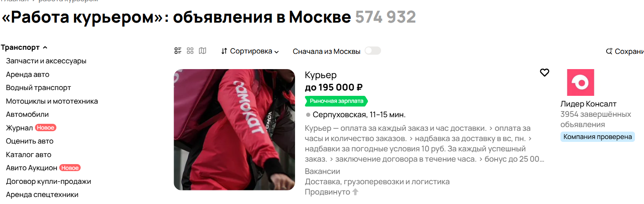Open the Курьер listing title

321,75
